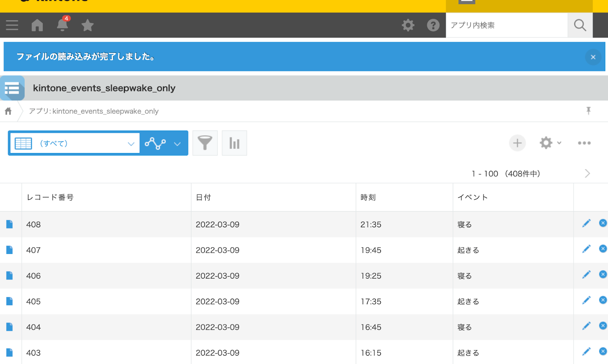608x364 pixels.
Task: Open notifications bell with 4 badge
Action: point(62,25)
